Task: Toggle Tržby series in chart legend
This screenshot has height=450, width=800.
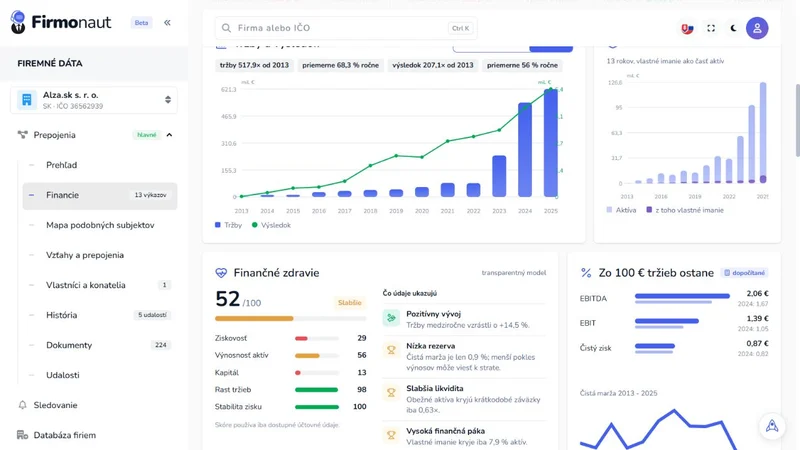Action: pos(228,225)
